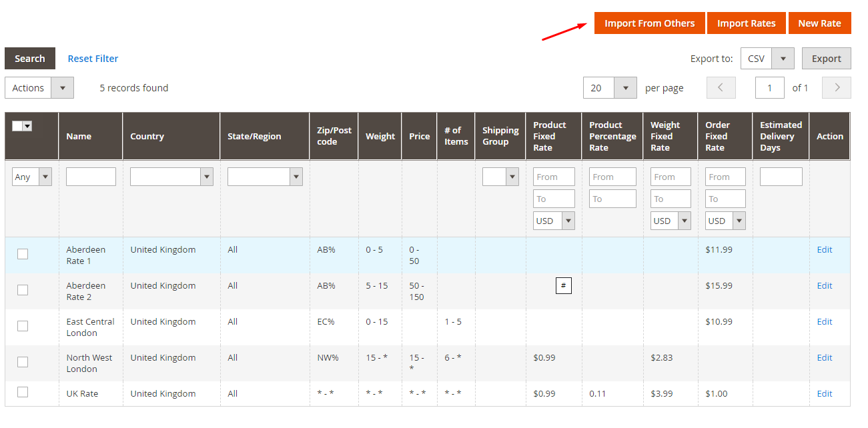Sort by the Name column header
Viewport: 868px width, 428px height.
[79, 137]
